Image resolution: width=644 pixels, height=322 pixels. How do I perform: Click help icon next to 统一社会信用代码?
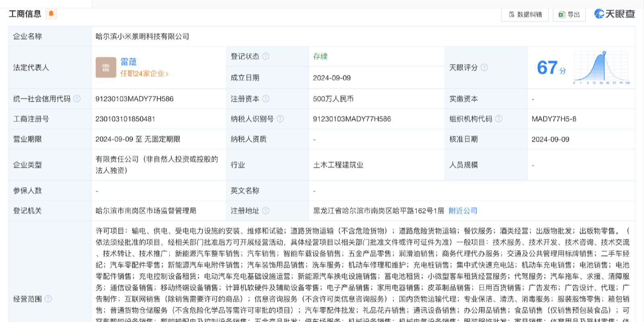pos(77,99)
